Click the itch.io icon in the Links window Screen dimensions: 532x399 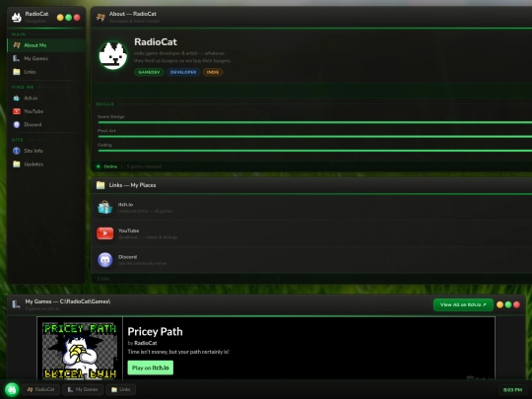click(x=105, y=207)
